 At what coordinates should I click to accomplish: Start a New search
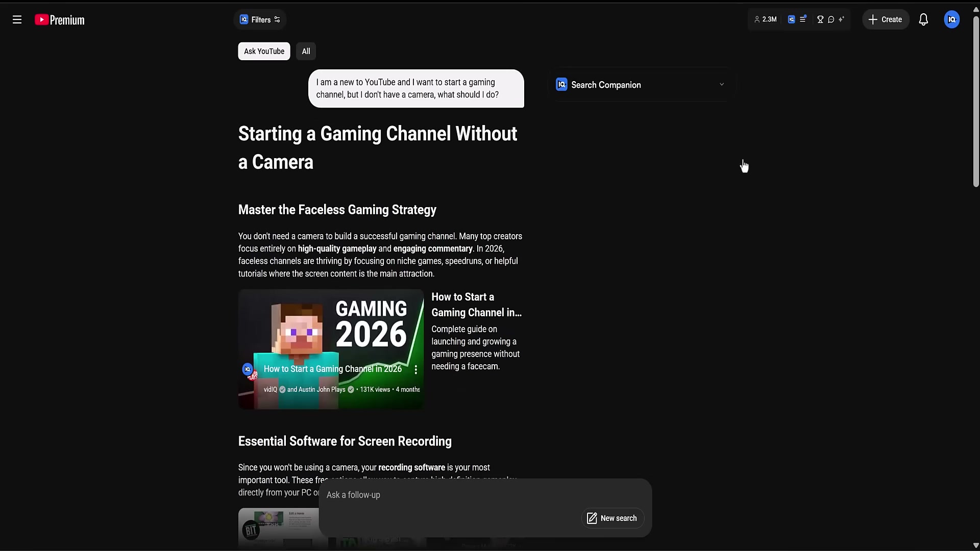[x=612, y=518]
